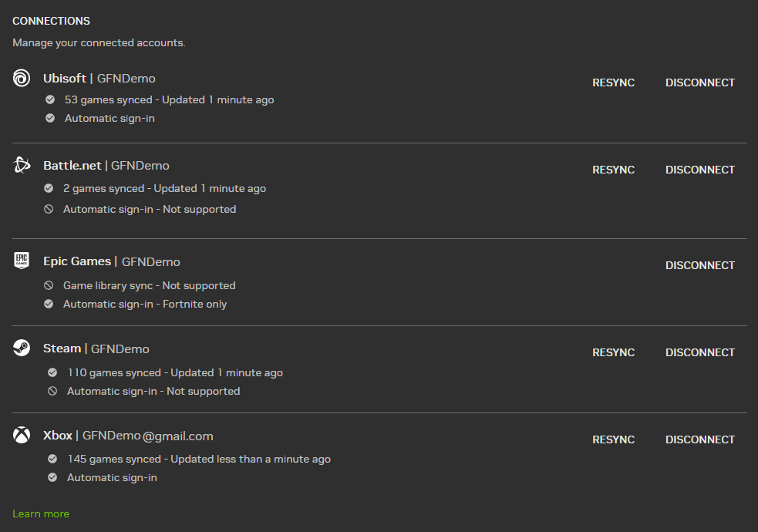Click the checkmark beside Ubisoft Automatic sign-in
758x532 pixels.
point(50,119)
